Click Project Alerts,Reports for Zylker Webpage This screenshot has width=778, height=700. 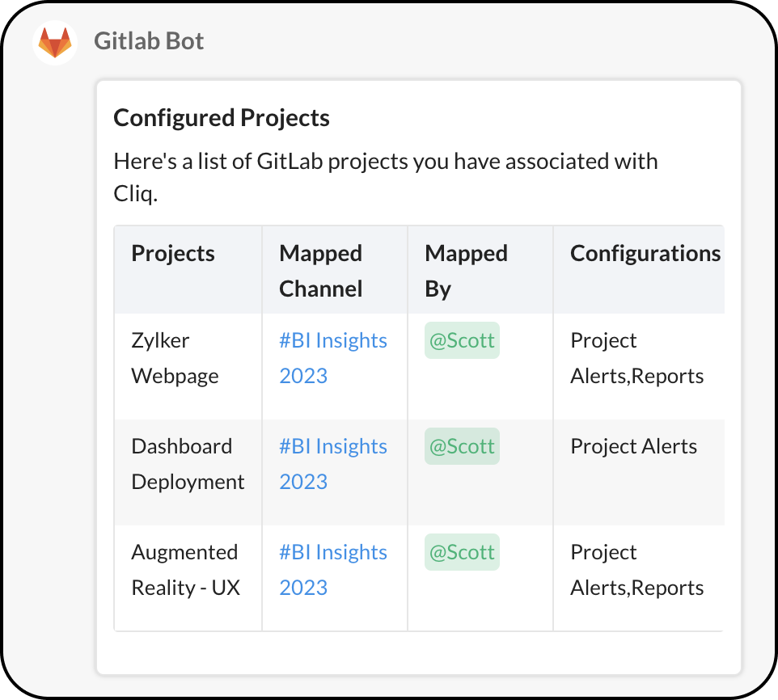click(636, 358)
